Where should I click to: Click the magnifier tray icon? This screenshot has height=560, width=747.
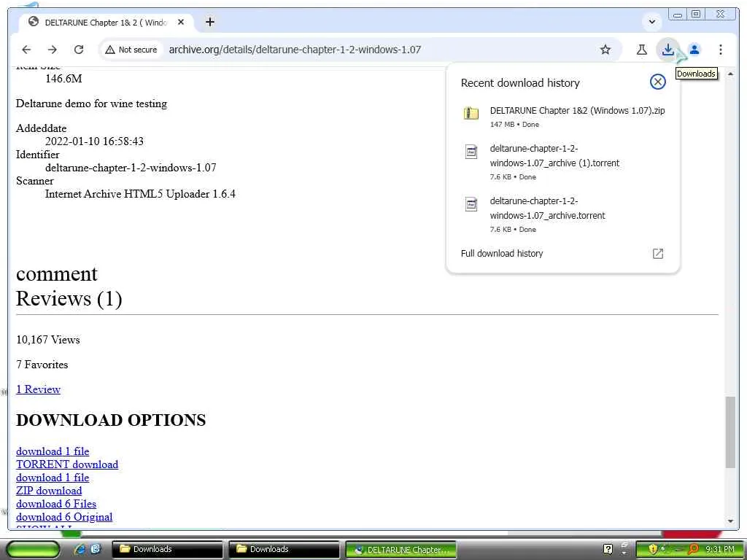click(693, 549)
